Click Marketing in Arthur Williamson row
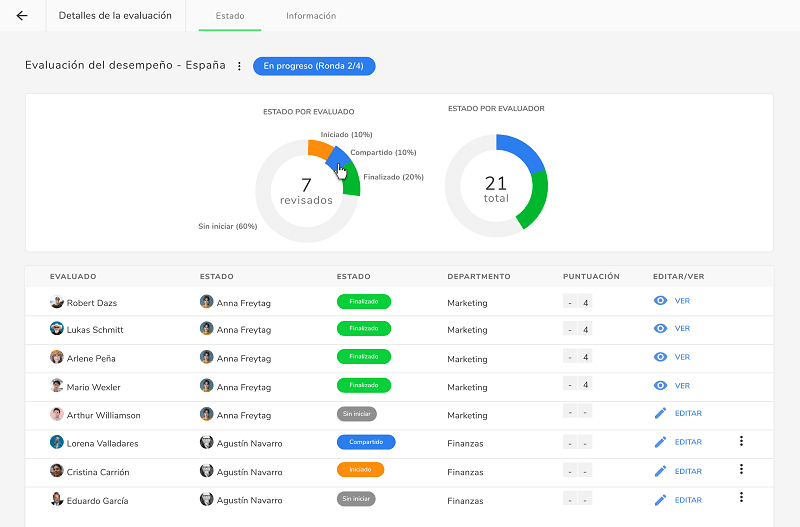 click(467, 415)
